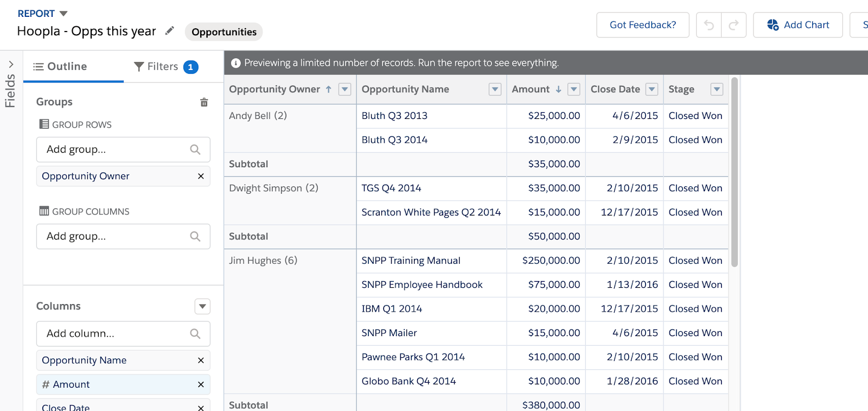868x411 pixels.
Task: Expand the Fields side panel
Action: click(11, 65)
